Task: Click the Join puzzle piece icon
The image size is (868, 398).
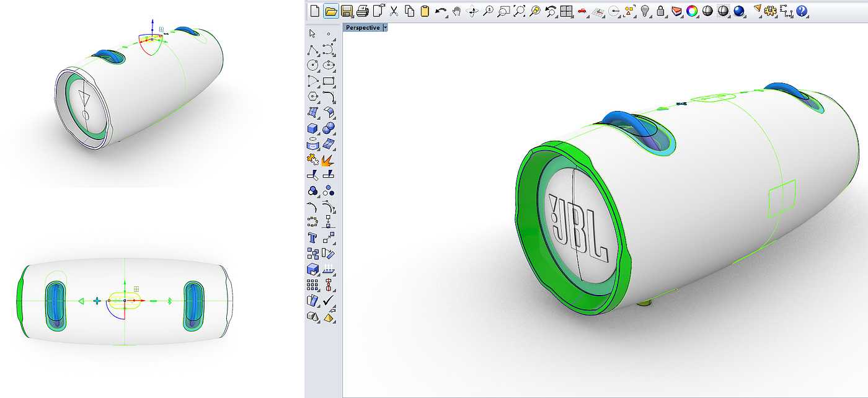Action: (313, 159)
